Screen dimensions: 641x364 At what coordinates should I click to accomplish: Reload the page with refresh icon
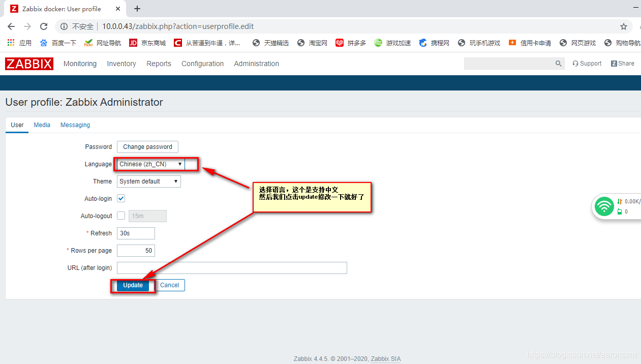click(x=44, y=26)
